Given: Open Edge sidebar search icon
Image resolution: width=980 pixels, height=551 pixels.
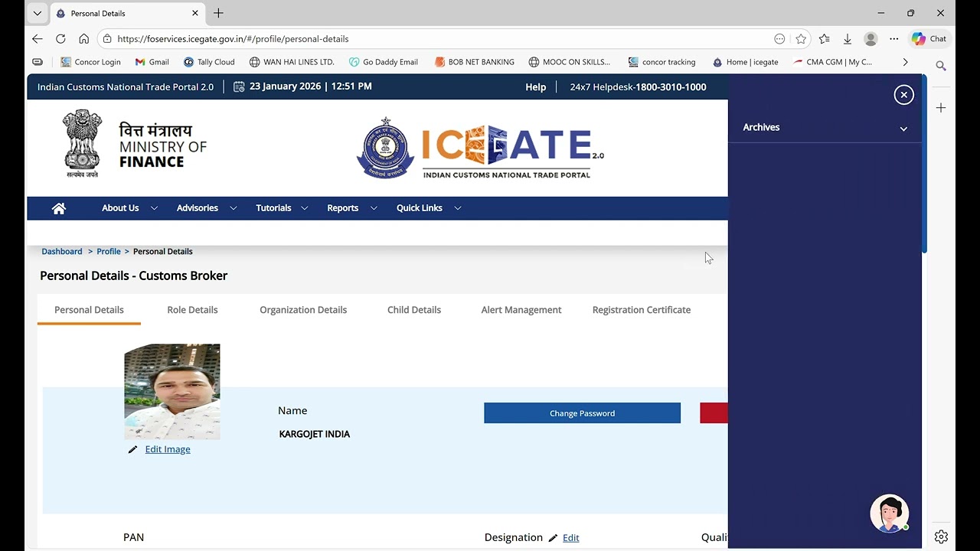Looking at the screenshot, I should 941,66.
